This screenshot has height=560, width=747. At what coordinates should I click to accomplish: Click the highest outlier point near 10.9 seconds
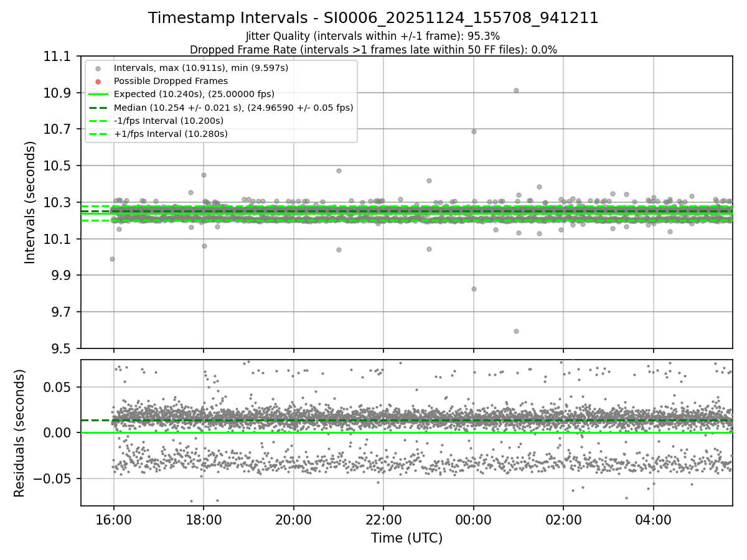(x=516, y=90)
